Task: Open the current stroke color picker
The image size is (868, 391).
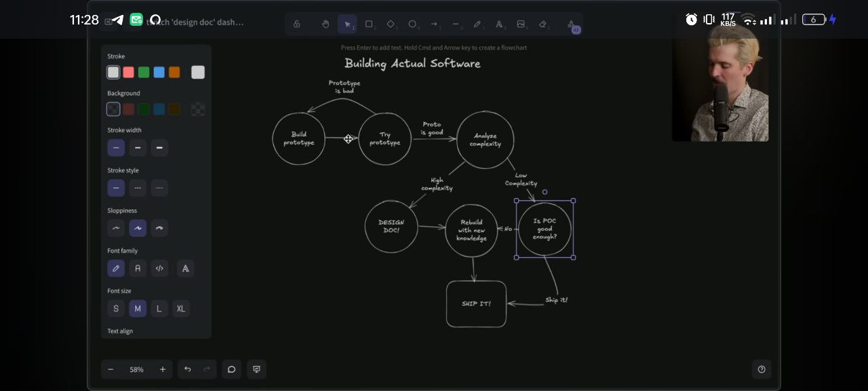Action: pyautogui.click(x=198, y=72)
